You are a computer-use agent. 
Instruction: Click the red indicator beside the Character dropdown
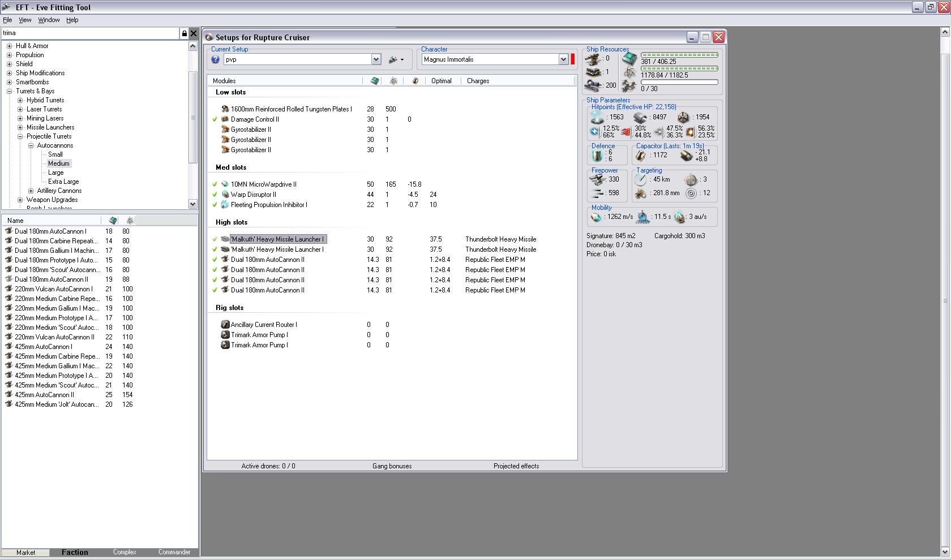coord(573,59)
